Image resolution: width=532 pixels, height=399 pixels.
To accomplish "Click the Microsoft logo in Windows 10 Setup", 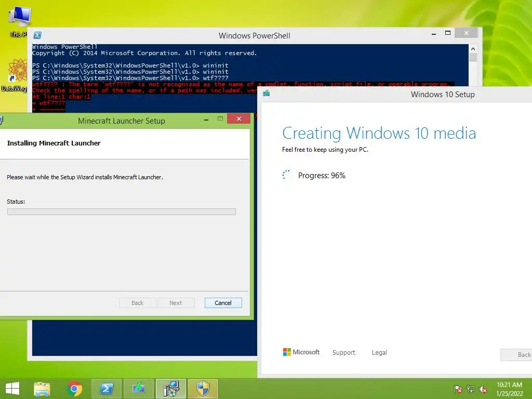I will [x=301, y=352].
